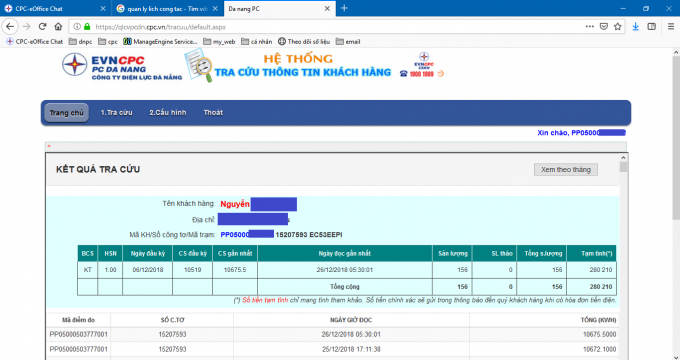680x360 pixels.
Task: Click page scrollbar up arrow
Action: point(676,52)
